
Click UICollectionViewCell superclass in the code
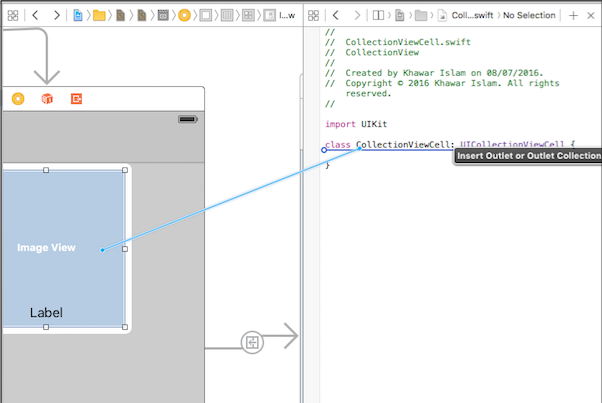pos(511,145)
